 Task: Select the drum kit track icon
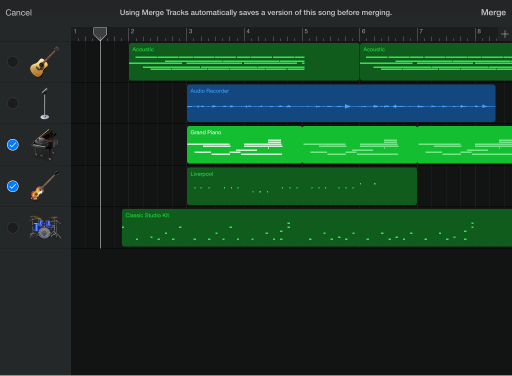[45, 227]
